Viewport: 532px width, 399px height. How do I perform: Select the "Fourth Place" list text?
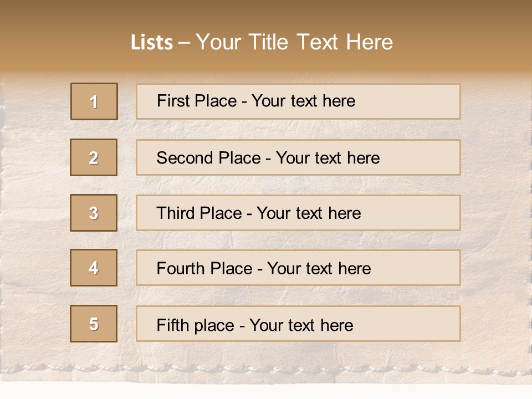pos(263,269)
